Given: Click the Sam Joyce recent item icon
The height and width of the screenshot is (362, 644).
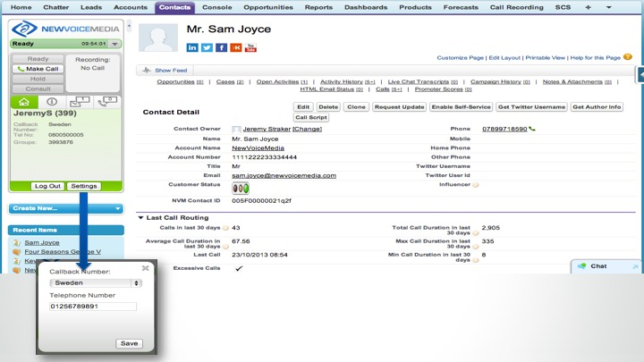Looking at the screenshot, I should coord(17,242).
